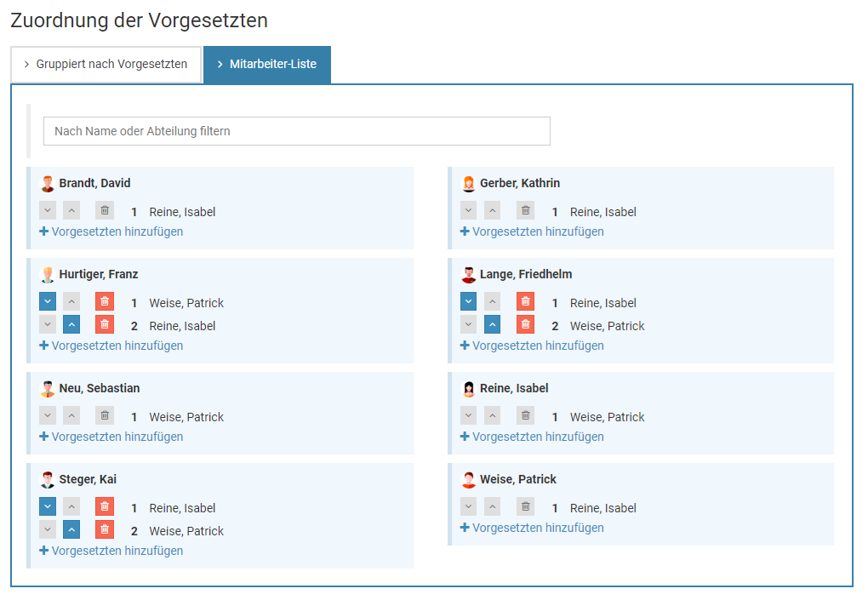Click the avatar of Neu, Sebastian
The width and height of the screenshot is (868, 600).
(x=48, y=389)
